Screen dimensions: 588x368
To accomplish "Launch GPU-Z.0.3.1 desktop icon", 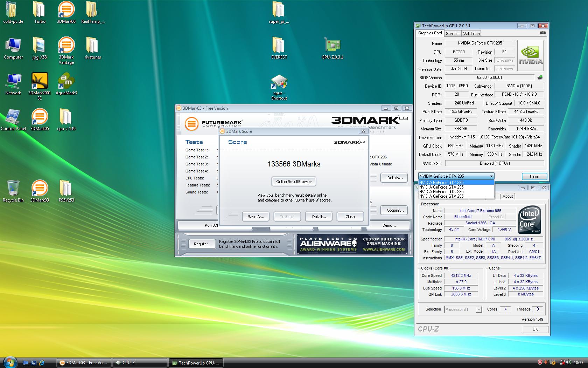I will tap(332, 48).
